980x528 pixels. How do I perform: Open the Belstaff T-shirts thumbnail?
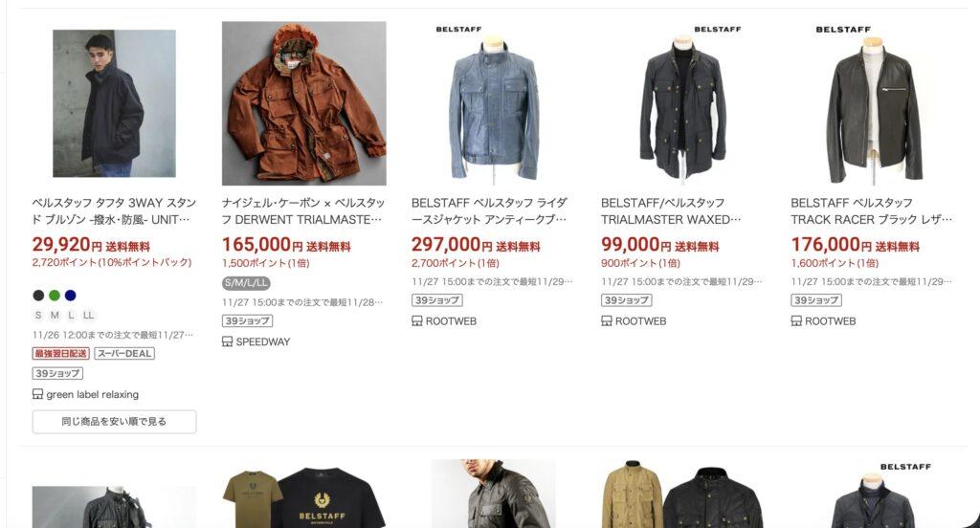coord(303,498)
